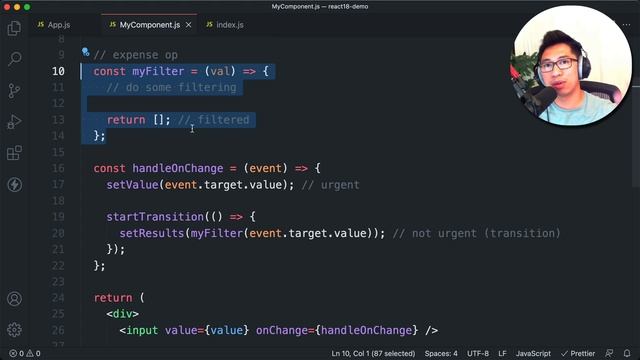The image size is (640, 360).
Task: Click the Prettier status item
Action: point(578,353)
